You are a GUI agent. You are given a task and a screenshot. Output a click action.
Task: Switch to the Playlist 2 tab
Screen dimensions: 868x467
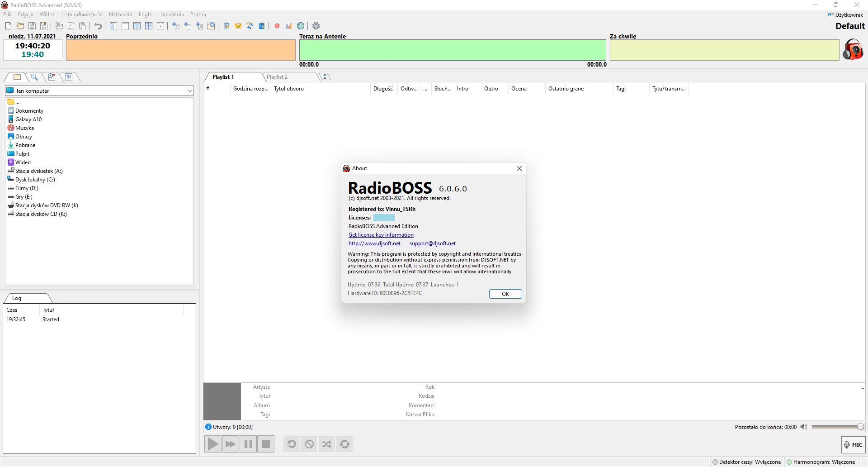coord(289,77)
